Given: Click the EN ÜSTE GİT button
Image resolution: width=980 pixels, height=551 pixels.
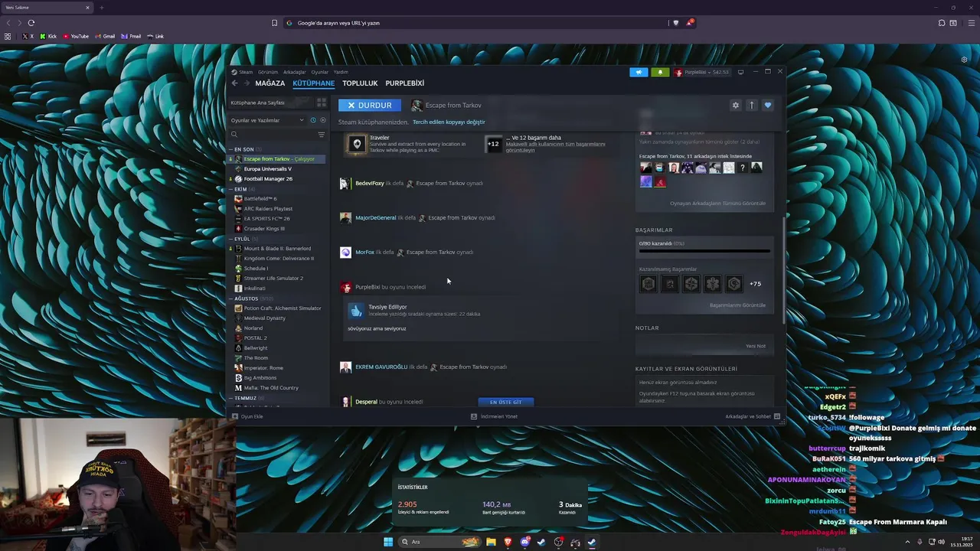Looking at the screenshot, I should 506,402.
